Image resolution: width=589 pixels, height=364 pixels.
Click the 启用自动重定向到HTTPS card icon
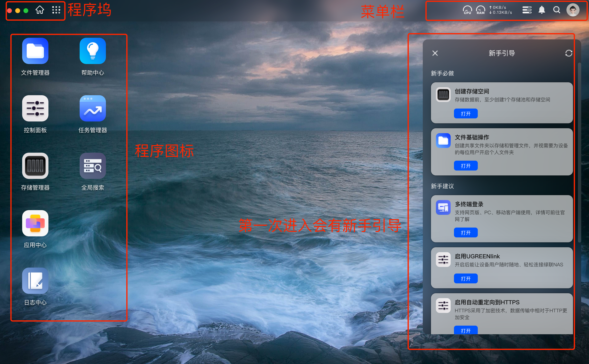(443, 306)
